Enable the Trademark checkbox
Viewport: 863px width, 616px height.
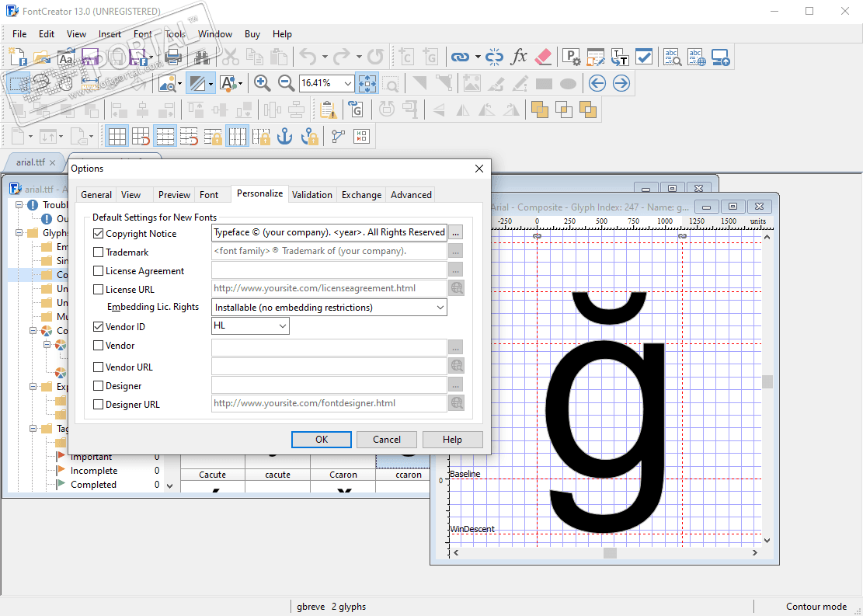pyautogui.click(x=98, y=252)
